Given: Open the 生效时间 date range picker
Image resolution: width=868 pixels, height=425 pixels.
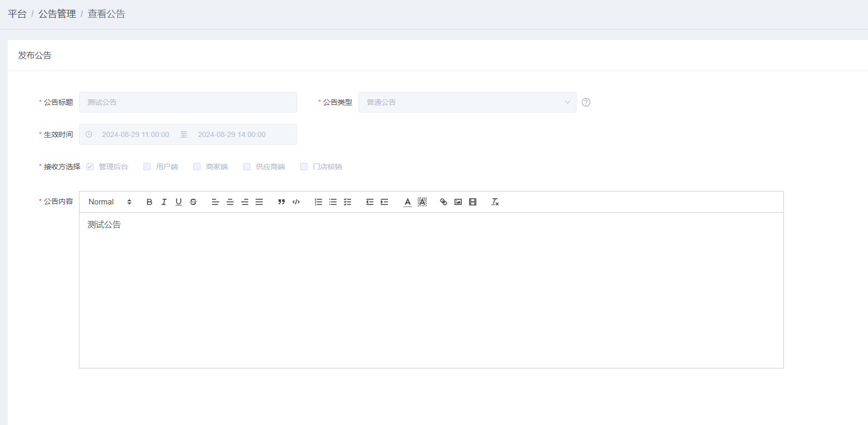Looking at the screenshot, I should click(x=188, y=134).
